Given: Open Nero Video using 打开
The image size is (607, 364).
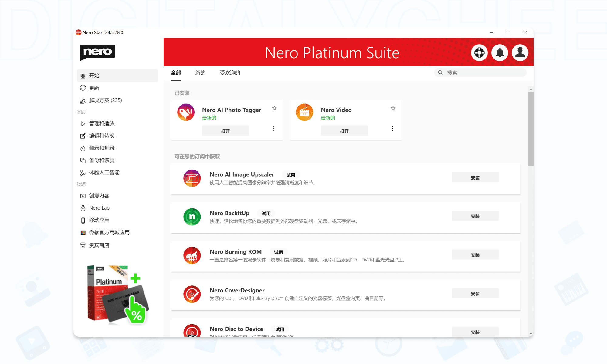Looking at the screenshot, I should [x=344, y=130].
